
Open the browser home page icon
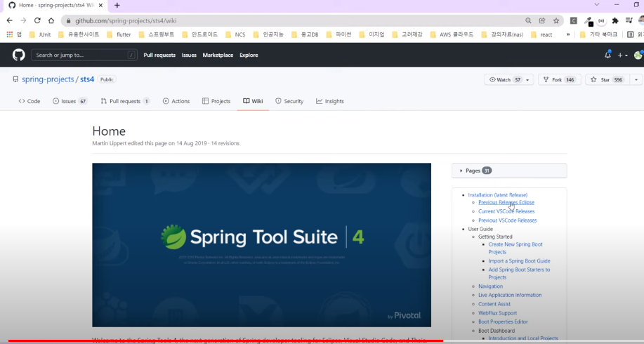point(51,20)
